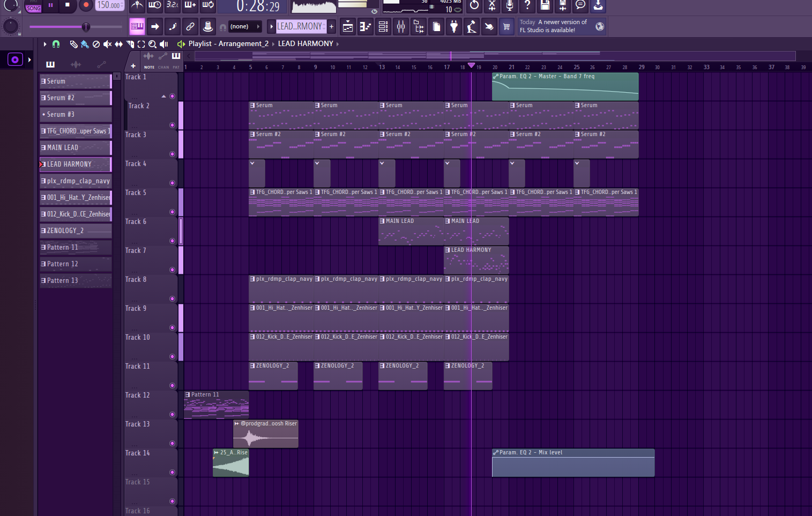Open the mixer from the toolbar
The image size is (812, 516).
click(401, 26)
